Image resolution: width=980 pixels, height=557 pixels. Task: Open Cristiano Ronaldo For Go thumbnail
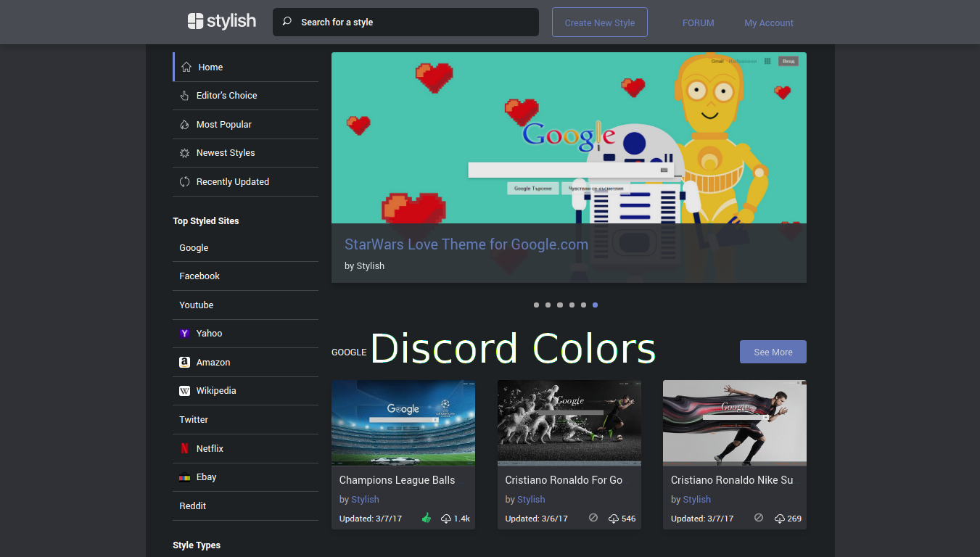click(x=569, y=423)
